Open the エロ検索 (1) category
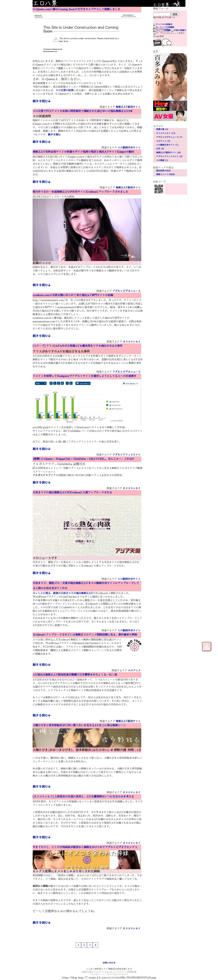This screenshot has width=218, height=980. click(x=162, y=160)
